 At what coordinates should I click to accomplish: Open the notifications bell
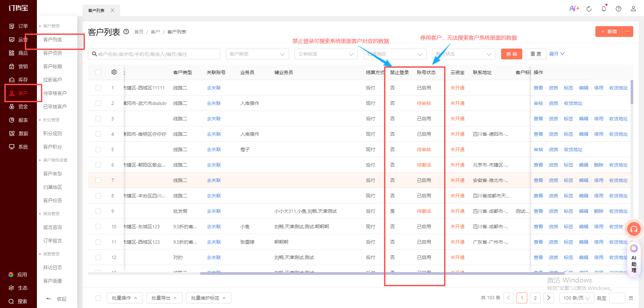coord(604,9)
